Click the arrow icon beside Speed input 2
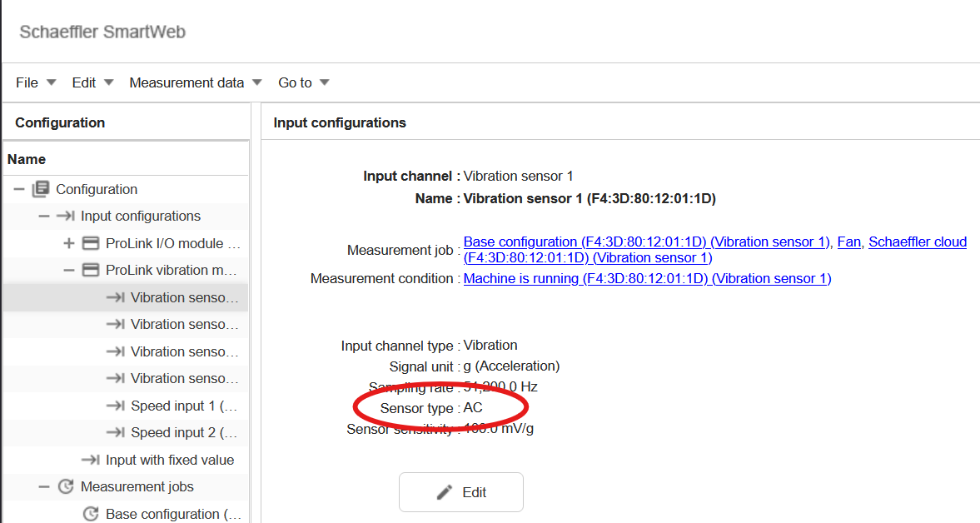980x523 pixels. point(117,432)
